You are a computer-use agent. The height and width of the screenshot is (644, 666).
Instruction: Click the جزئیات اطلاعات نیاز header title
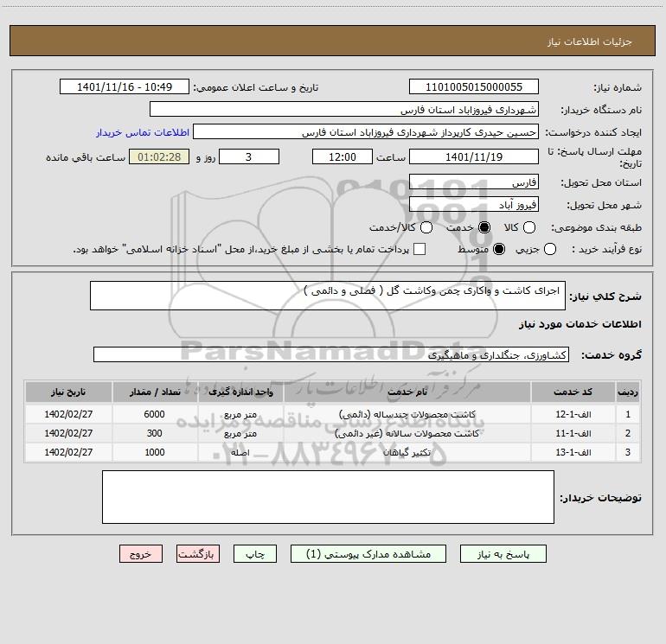(590, 41)
